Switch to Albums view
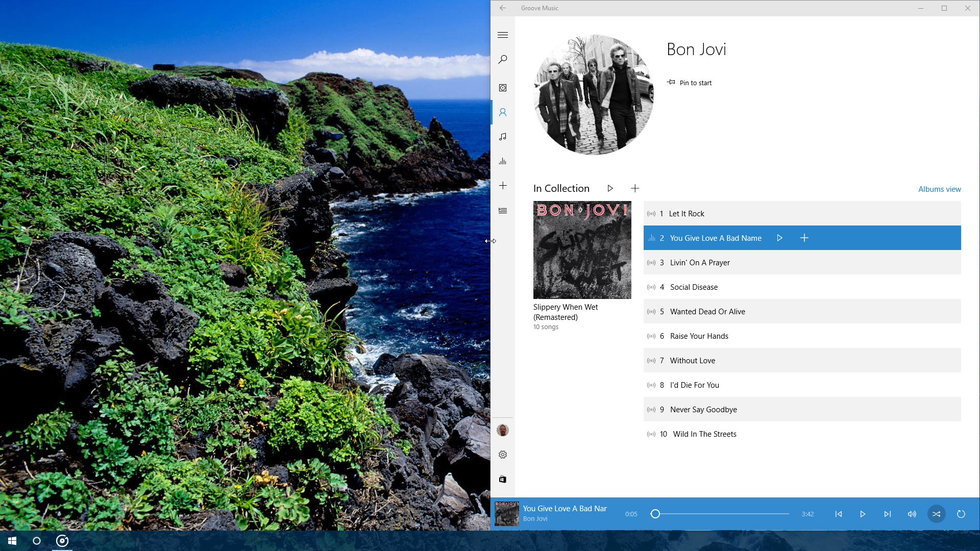This screenshot has height=551, width=980. point(939,189)
